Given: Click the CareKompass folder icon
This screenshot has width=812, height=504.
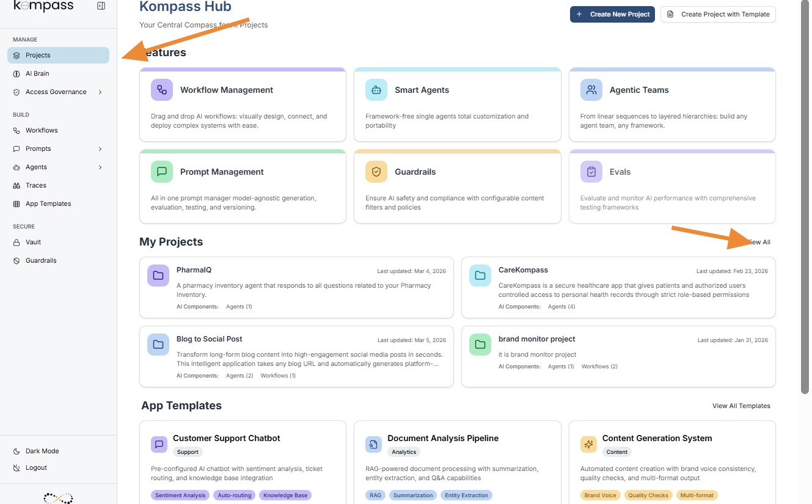Looking at the screenshot, I should click(x=480, y=275).
